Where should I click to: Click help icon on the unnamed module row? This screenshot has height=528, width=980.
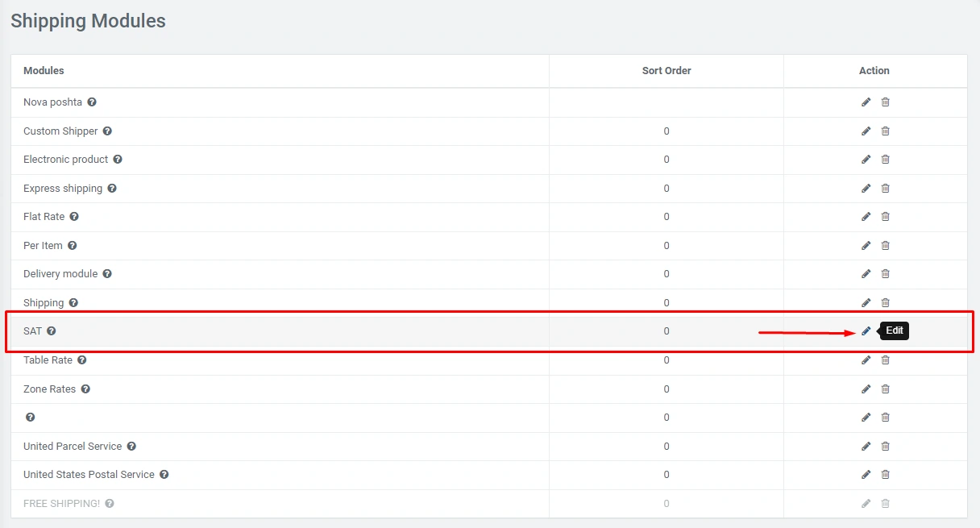click(x=30, y=418)
